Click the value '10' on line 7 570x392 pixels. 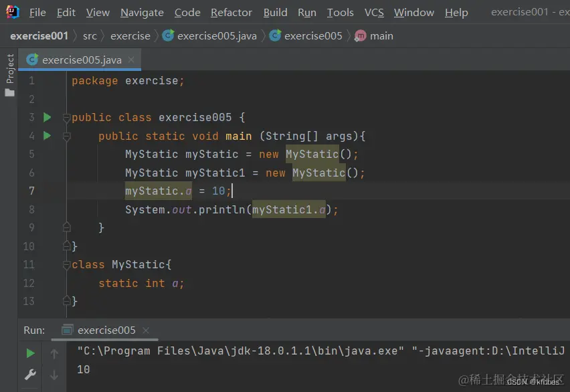[219, 191]
